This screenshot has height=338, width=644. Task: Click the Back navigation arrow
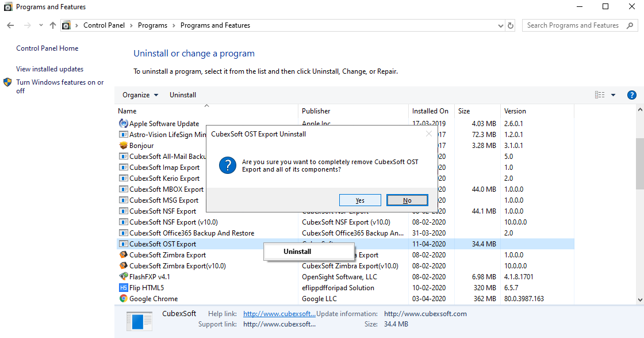pyautogui.click(x=10, y=25)
